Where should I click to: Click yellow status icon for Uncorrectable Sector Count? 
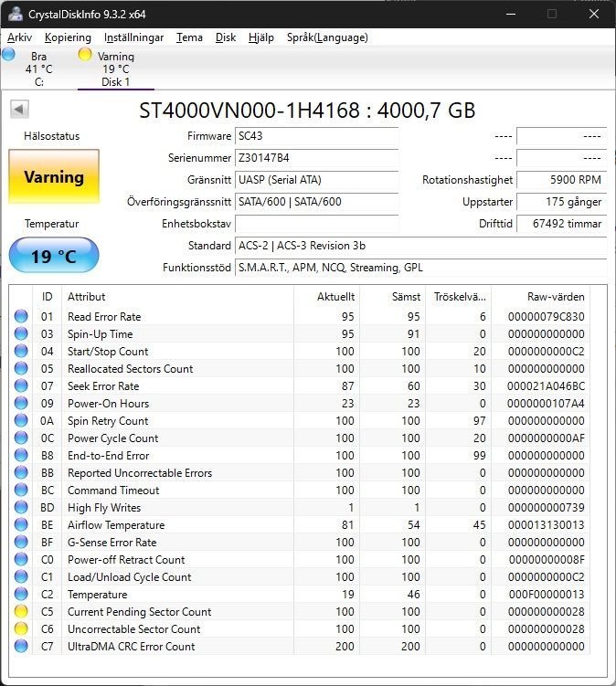click(x=21, y=629)
